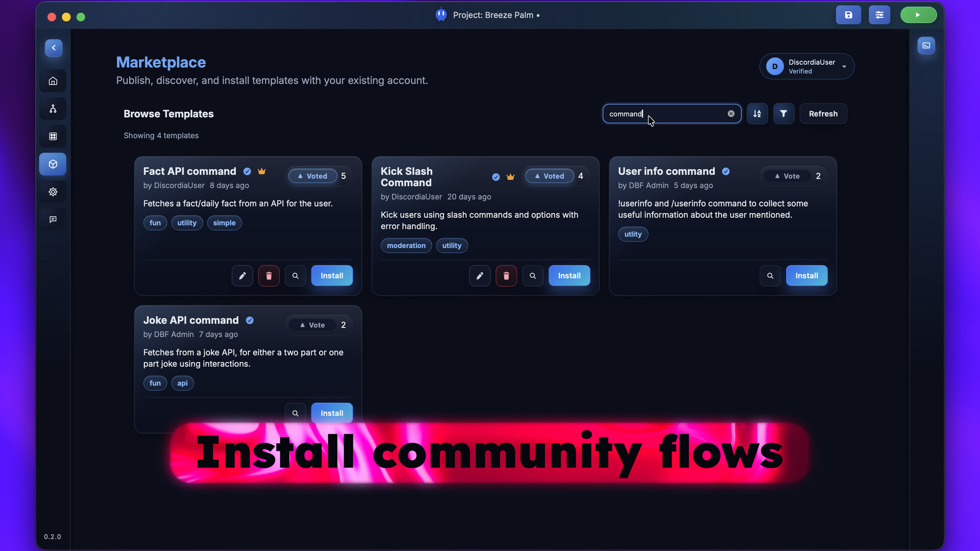
Task: Open the filter templates icon
Action: 783,113
